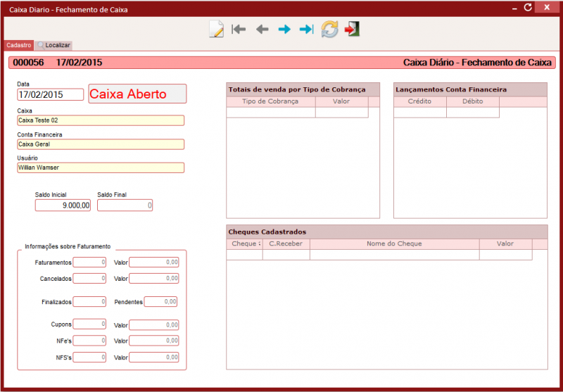Click the Valor field beside Cupons
563x392 pixels.
(154, 325)
